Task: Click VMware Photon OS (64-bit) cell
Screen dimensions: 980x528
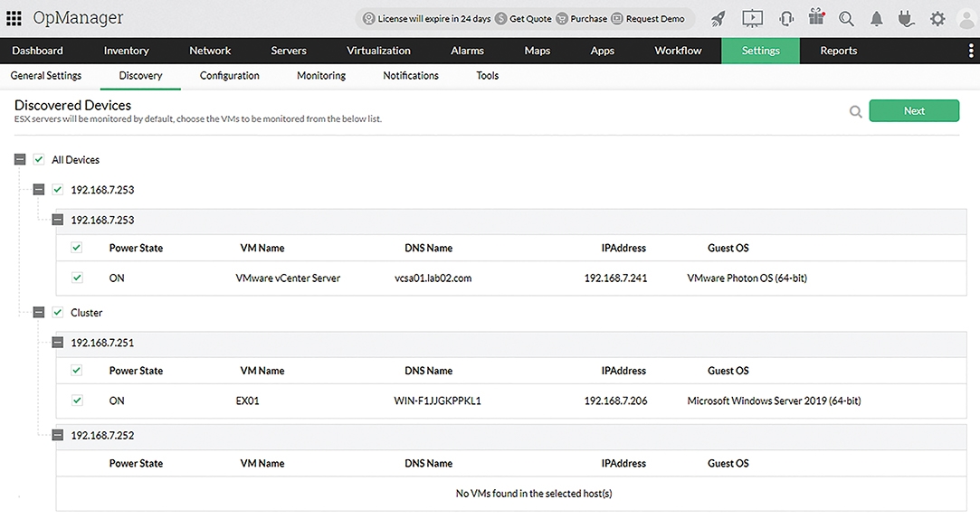Action: pos(747,278)
